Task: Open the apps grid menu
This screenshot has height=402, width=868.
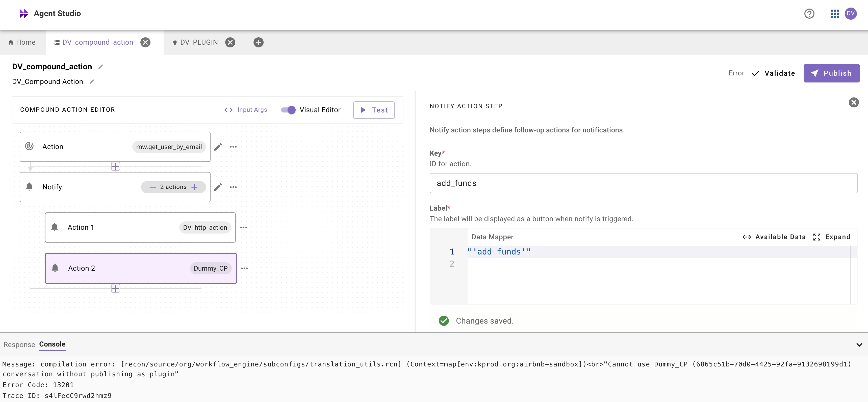Action: tap(834, 14)
